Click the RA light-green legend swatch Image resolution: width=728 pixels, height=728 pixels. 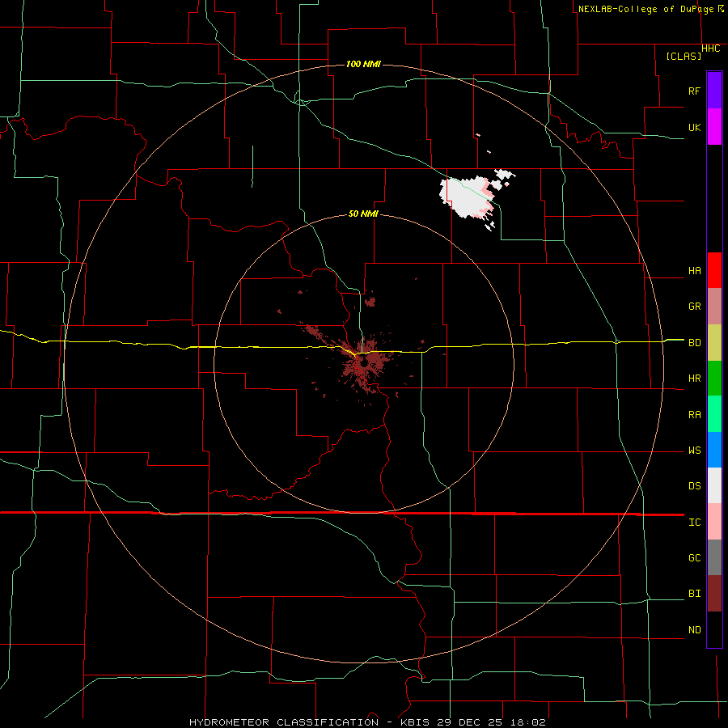coord(714,414)
